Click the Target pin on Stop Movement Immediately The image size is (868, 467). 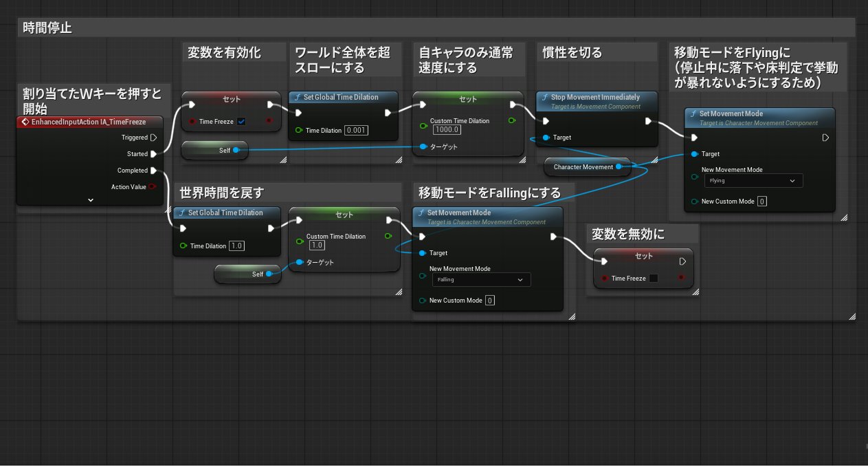point(546,138)
